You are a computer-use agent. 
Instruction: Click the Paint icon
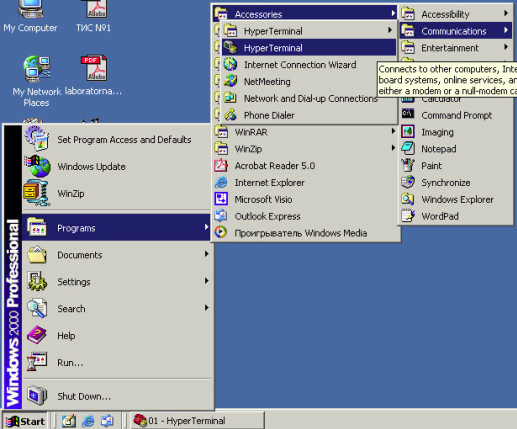pyautogui.click(x=408, y=165)
